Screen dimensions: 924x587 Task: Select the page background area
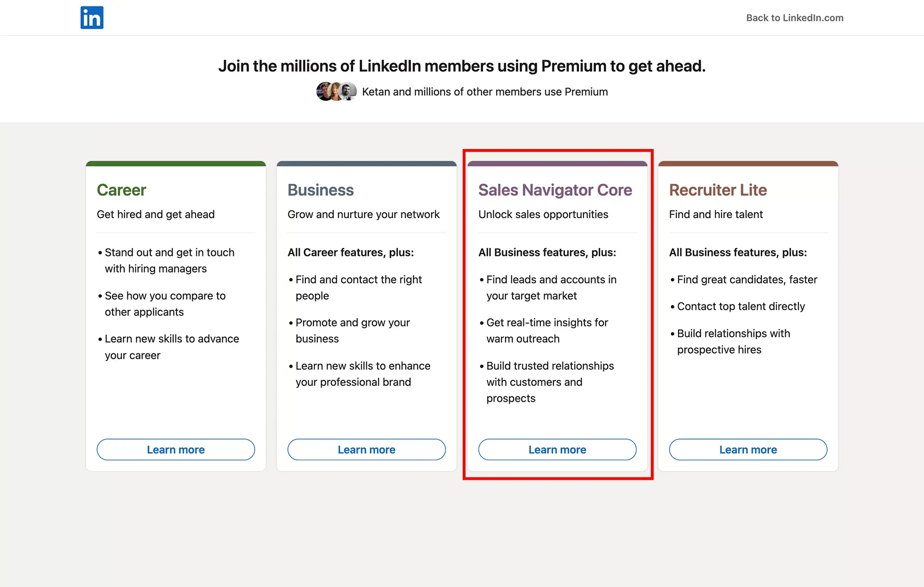pos(462,532)
